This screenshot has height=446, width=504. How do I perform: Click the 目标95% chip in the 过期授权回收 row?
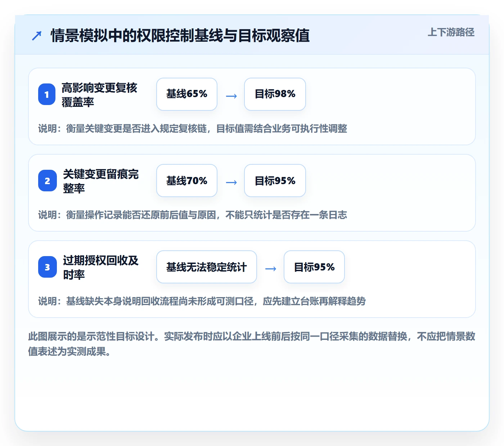click(314, 267)
